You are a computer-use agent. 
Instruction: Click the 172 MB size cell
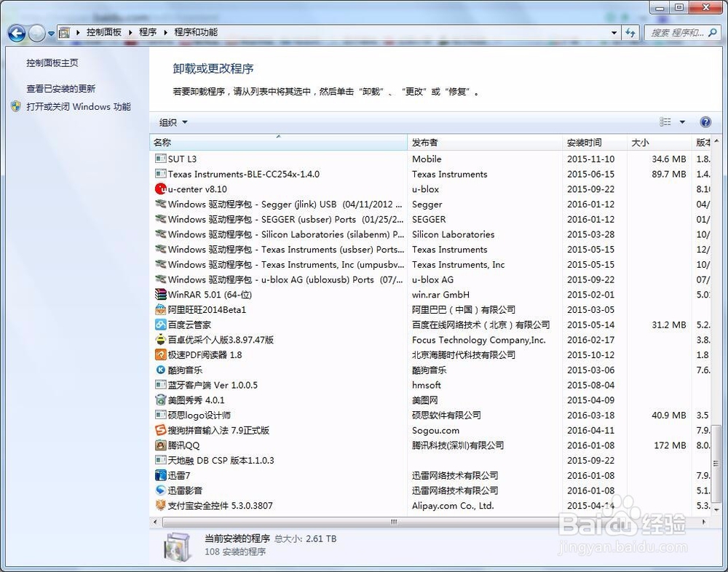(x=670, y=445)
